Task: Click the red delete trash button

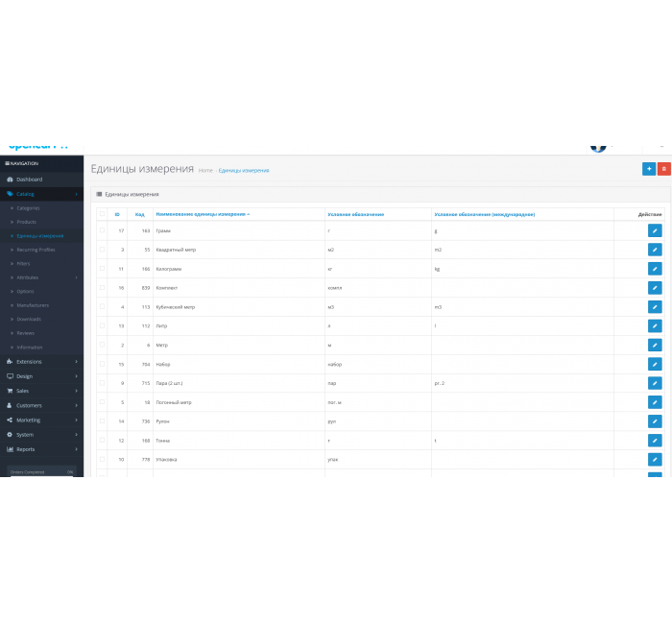Action: tap(663, 169)
